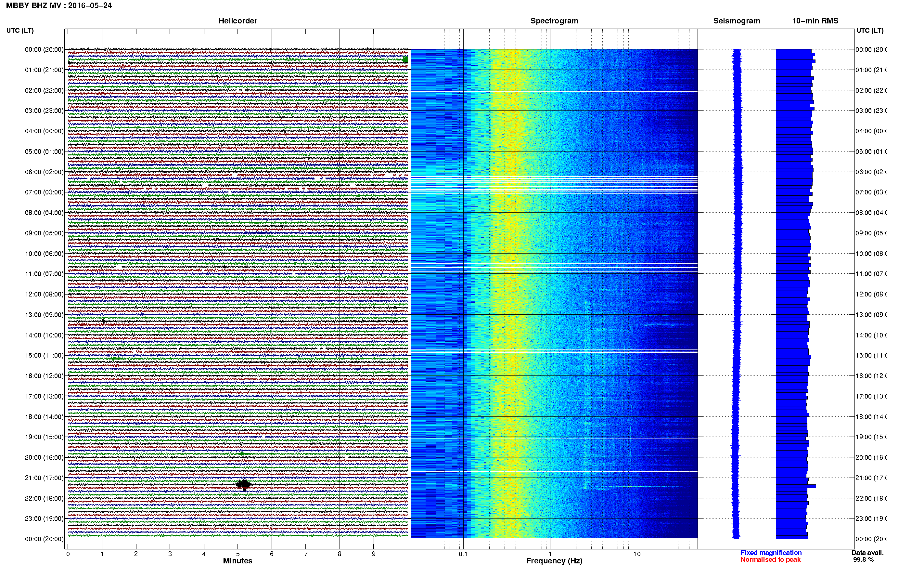Click the left 03:00 (23:00) time label
Viewport: 924px width, 578px height.
point(44,111)
